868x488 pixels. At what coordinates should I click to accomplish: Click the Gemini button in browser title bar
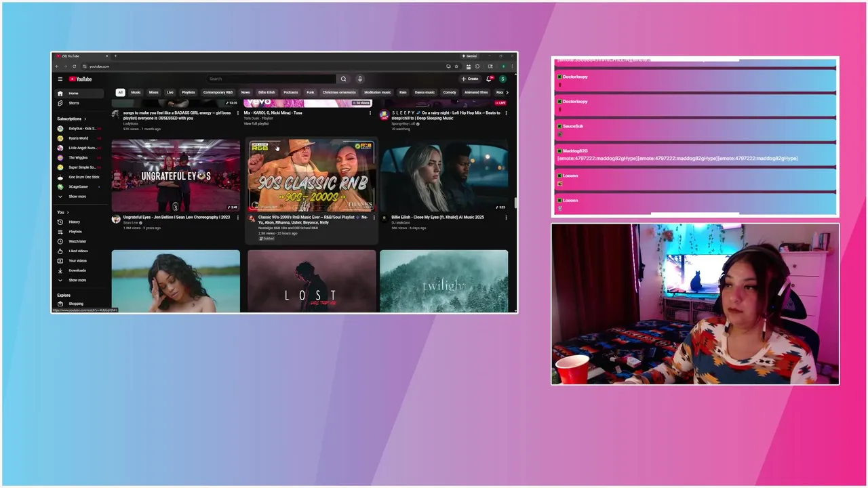(x=469, y=56)
